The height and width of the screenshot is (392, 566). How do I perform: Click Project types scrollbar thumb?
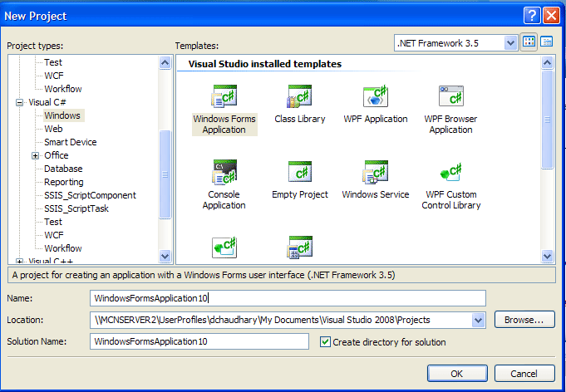pyautogui.click(x=165, y=174)
